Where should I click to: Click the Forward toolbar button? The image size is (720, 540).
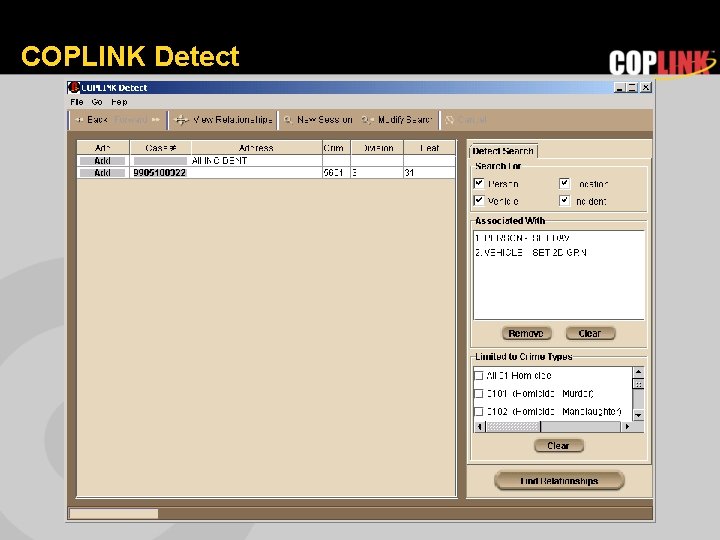[137, 120]
